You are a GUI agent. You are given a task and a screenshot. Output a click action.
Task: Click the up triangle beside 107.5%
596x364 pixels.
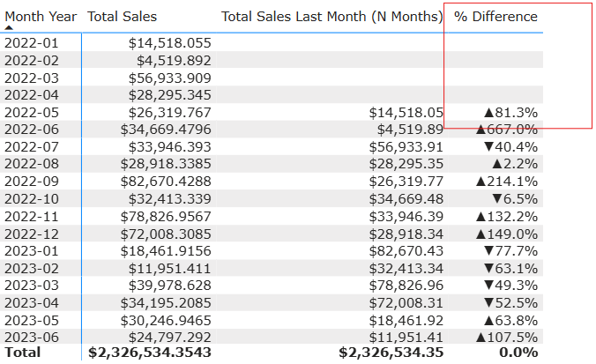tap(482, 336)
